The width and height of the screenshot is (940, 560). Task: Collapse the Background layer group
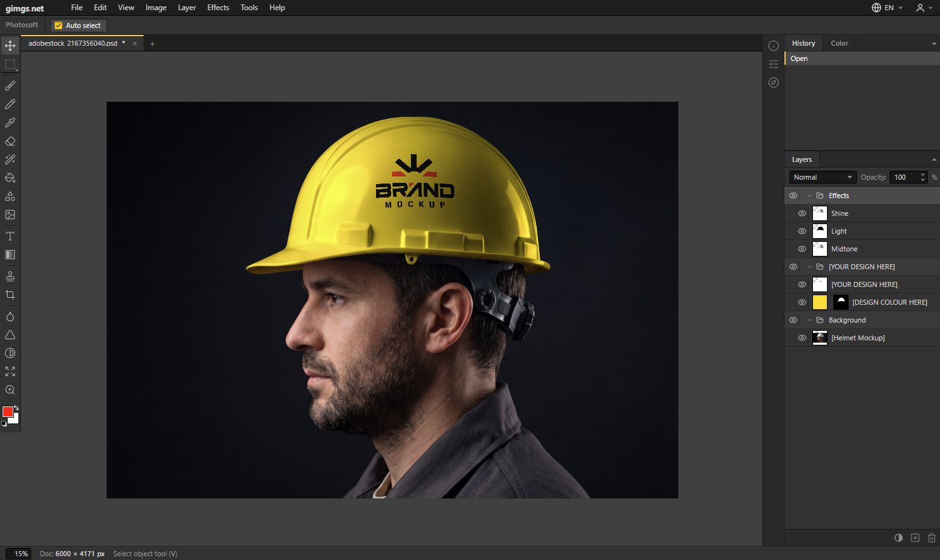tap(809, 320)
